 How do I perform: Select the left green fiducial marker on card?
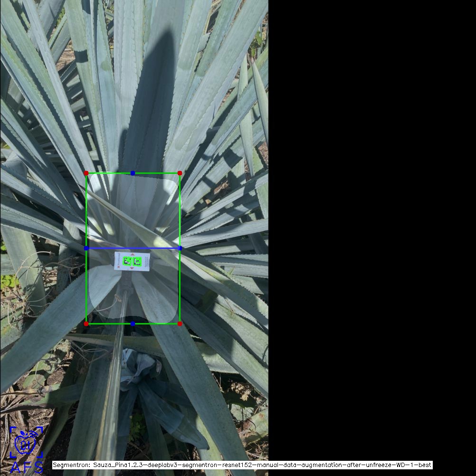(127, 261)
